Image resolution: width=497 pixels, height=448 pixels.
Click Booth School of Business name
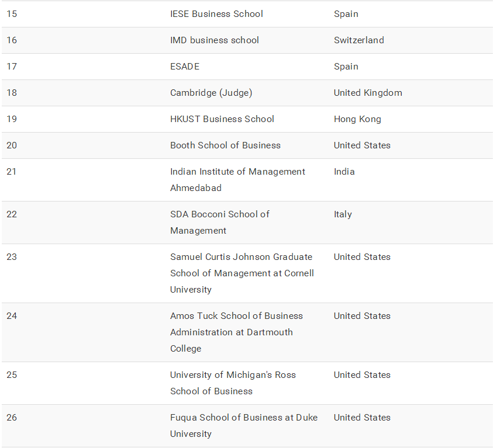click(x=225, y=145)
